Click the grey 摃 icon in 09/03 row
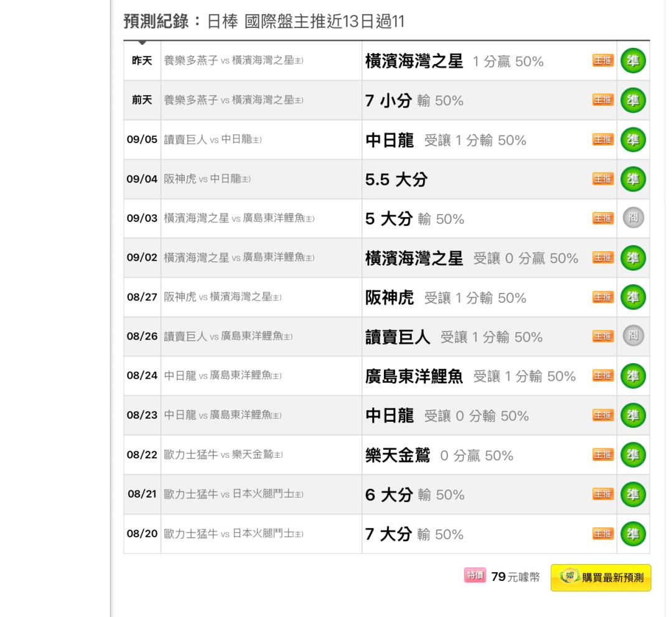The image size is (672, 617). [x=633, y=218]
